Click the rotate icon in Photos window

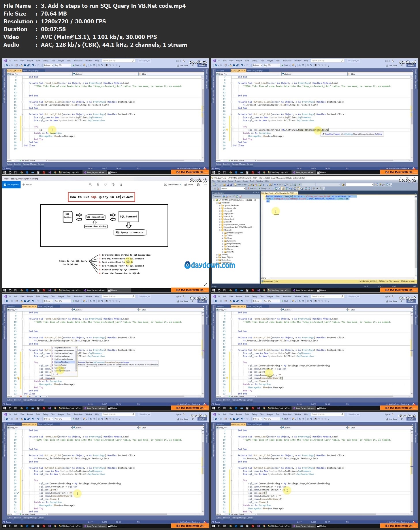click(x=113, y=184)
